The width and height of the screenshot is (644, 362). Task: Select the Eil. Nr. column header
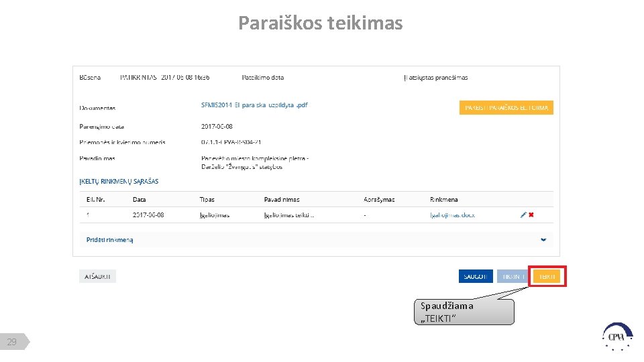pos(96,200)
